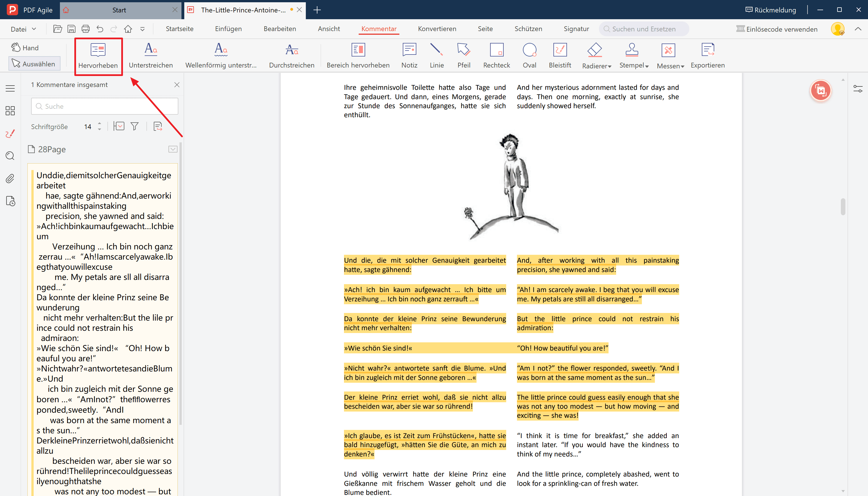
Task: Increase Schriftgröße with the up stepper
Action: point(99,124)
